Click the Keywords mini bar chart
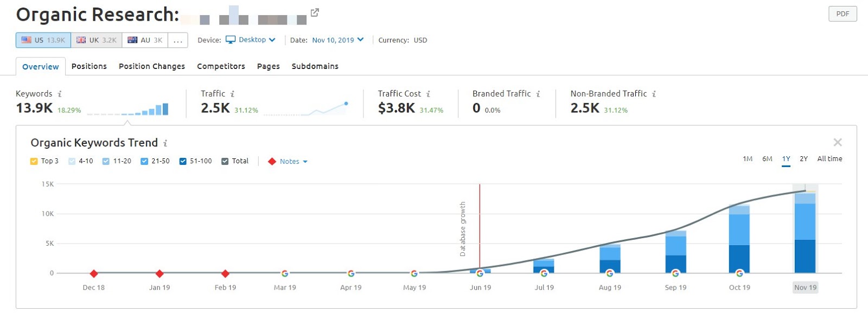The width and height of the screenshot is (868, 319). click(x=127, y=109)
